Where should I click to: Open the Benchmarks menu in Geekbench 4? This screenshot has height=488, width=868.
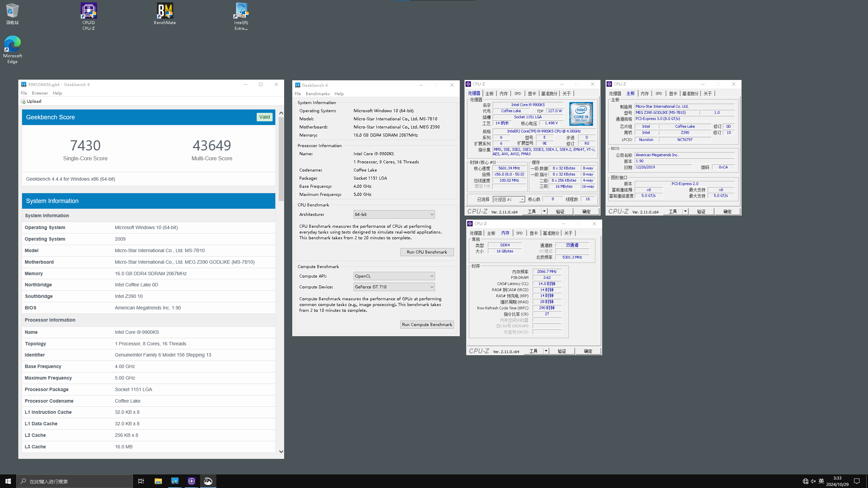[x=318, y=94]
